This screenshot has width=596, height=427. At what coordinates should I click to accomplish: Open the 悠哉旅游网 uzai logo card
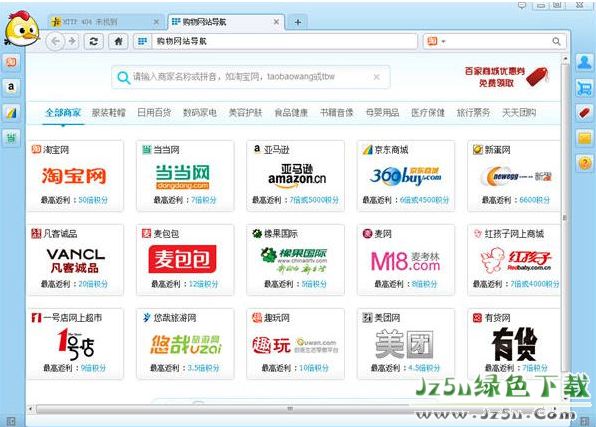(x=185, y=345)
